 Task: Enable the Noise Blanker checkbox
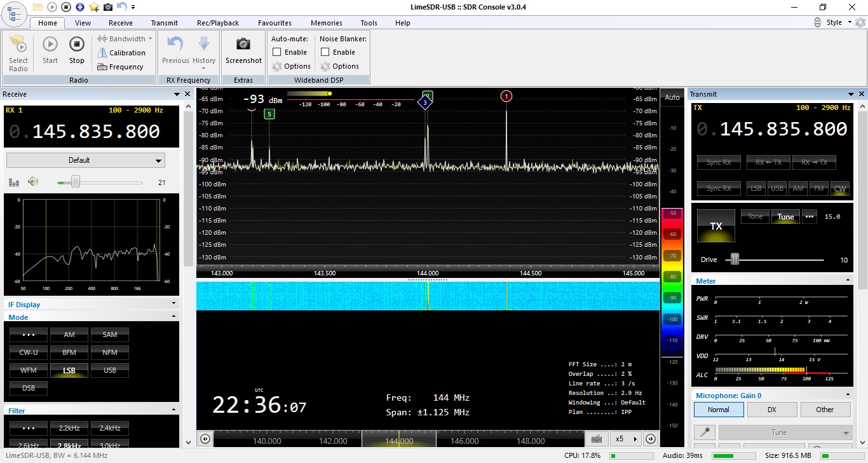coord(325,52)
